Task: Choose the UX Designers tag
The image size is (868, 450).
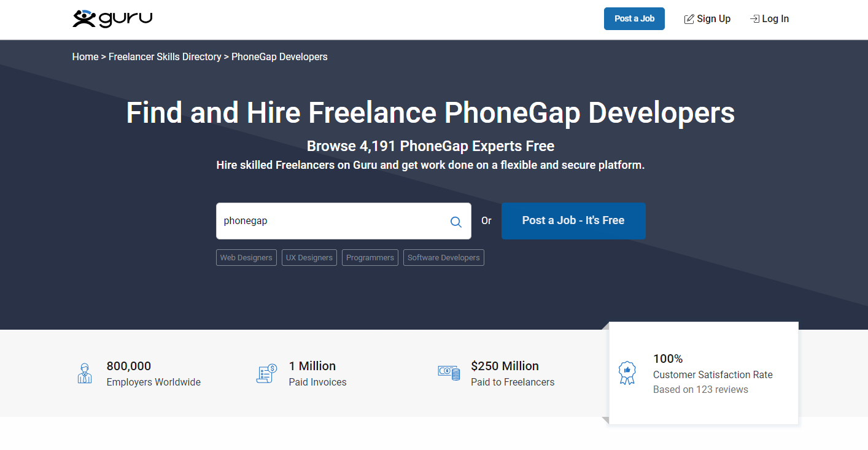Action: [x=309, y=258]
